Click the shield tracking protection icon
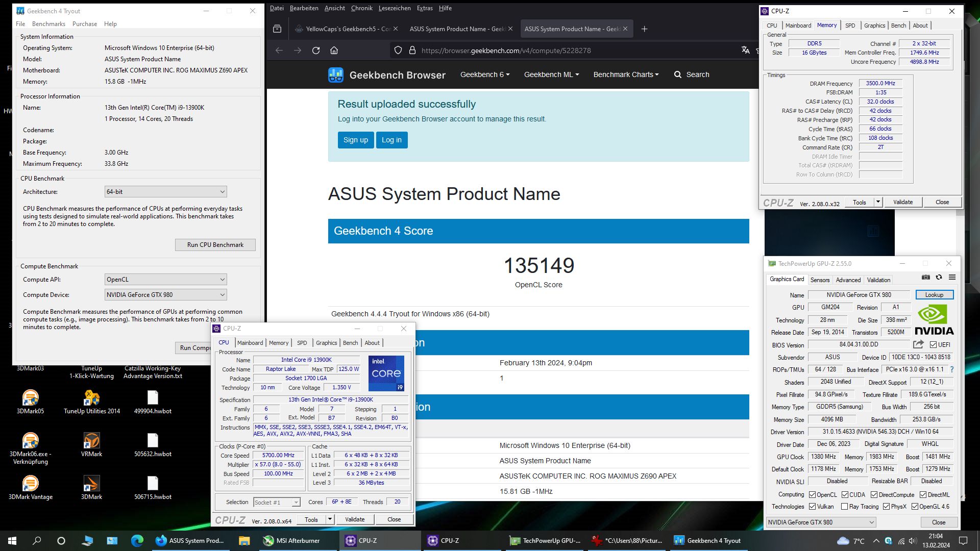The width and height of the screenshot is (980, 551). [398, 51]
